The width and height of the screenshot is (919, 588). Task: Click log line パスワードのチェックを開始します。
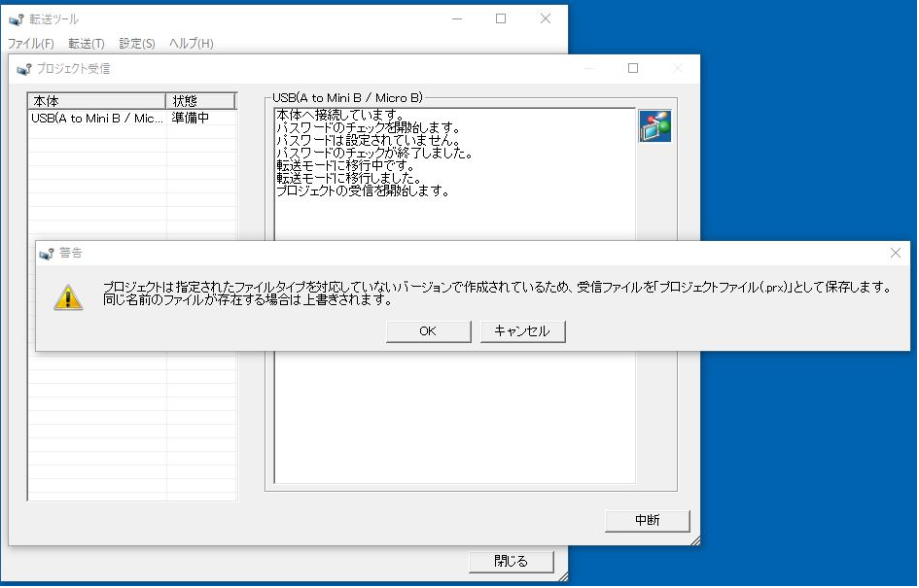[x=369, y=127]
